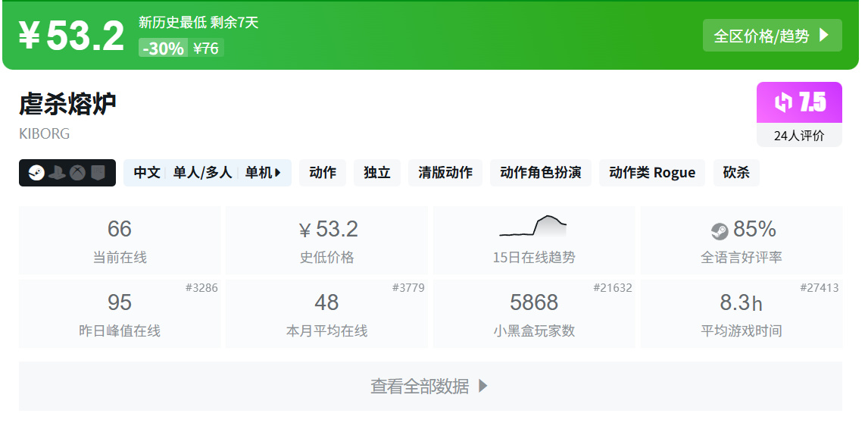Click rank #27413 label
Screen dimensions: 868x426
tap(820, 287)
